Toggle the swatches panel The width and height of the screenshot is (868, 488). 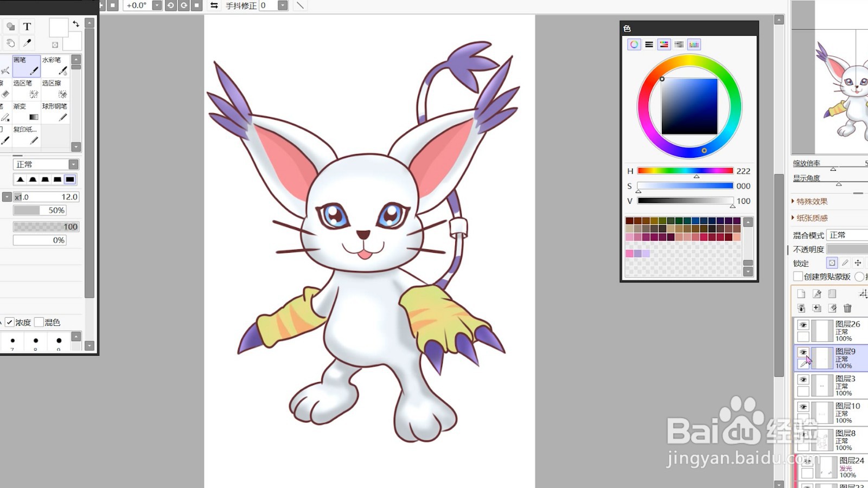coord(694,44)
